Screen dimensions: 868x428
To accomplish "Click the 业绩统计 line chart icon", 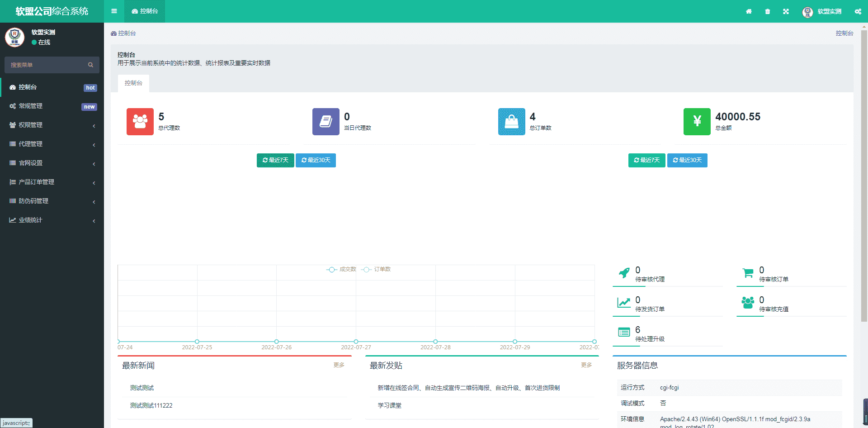I will click(x=13, y=220).
